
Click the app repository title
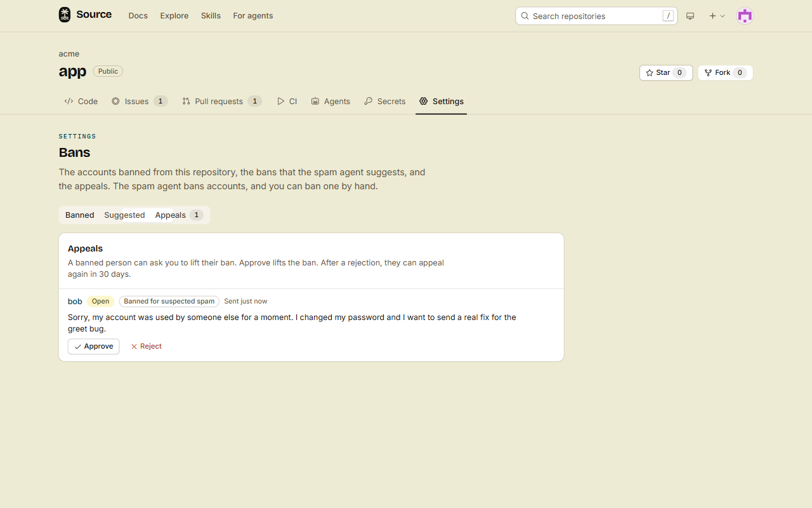tap(72, 72)
